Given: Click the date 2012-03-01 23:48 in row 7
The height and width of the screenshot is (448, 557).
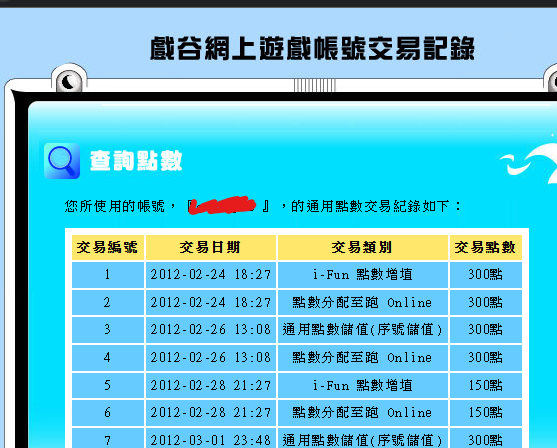Looking at the screenshot, I should [211, 440].
